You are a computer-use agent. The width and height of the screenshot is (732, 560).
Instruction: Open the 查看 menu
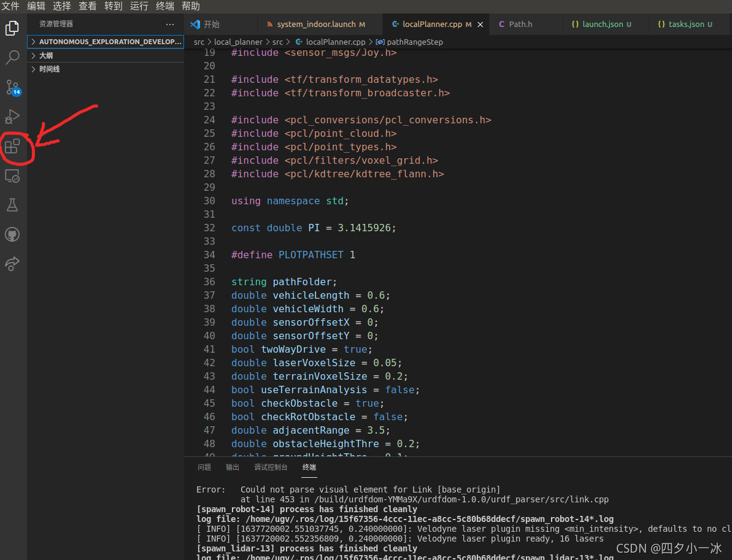click(87, 6)
